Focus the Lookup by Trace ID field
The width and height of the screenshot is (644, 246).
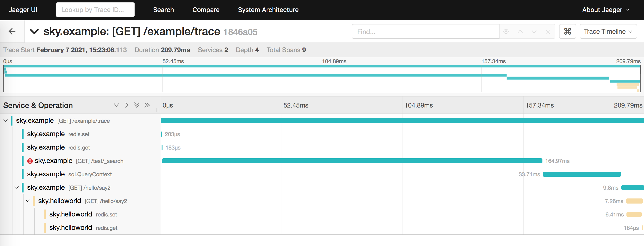[x=95, y=10]
